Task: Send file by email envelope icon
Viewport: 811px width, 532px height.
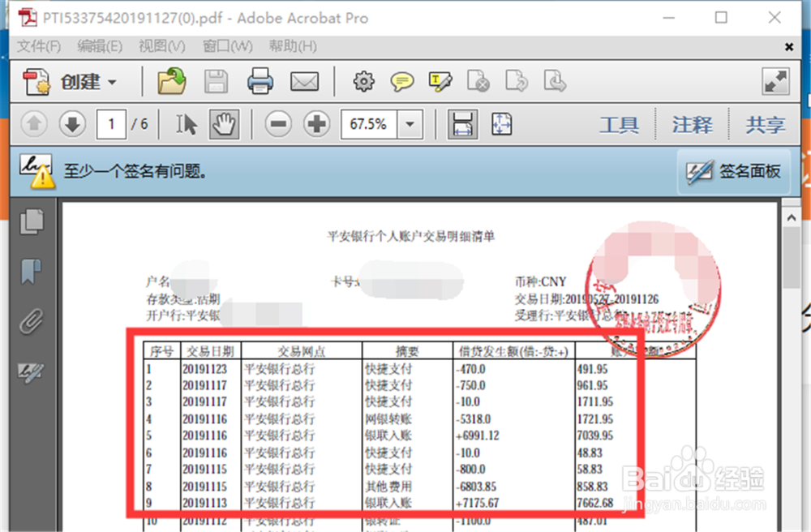Action: coord(304,82)
